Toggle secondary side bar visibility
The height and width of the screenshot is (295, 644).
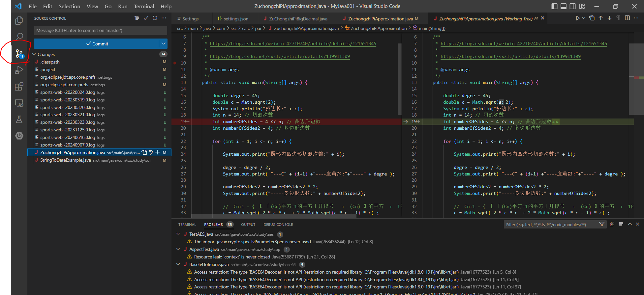pyautogui.click(x=573, y=6)
